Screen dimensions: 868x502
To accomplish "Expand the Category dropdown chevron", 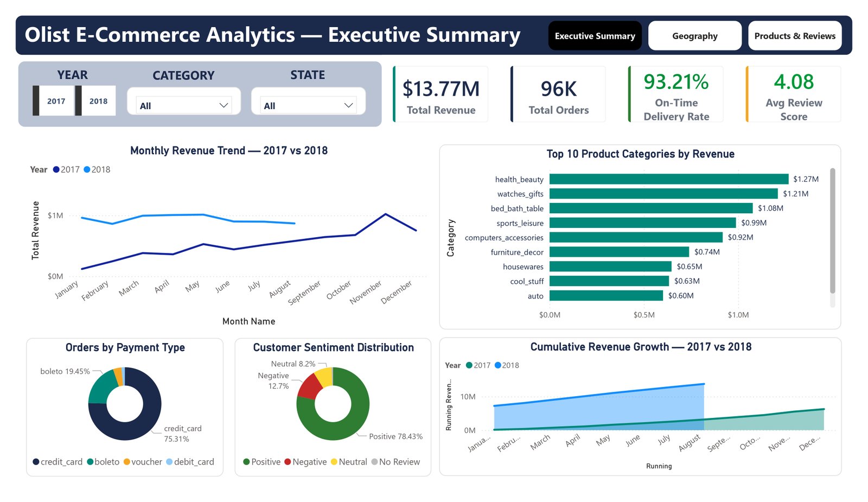I will 224,105.
